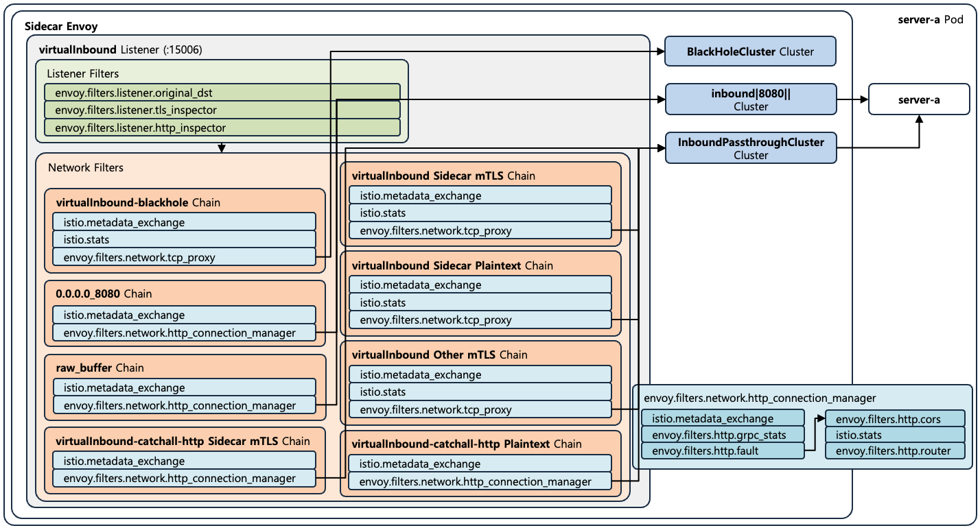Select istio.metadata_exchange in virtualInbound-blackhole chain

[185, 221]
